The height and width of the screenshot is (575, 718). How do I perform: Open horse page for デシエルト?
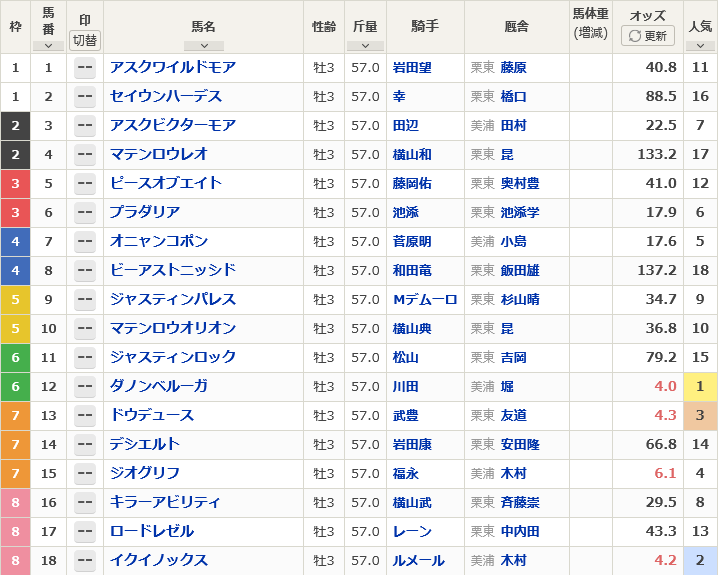145,444
